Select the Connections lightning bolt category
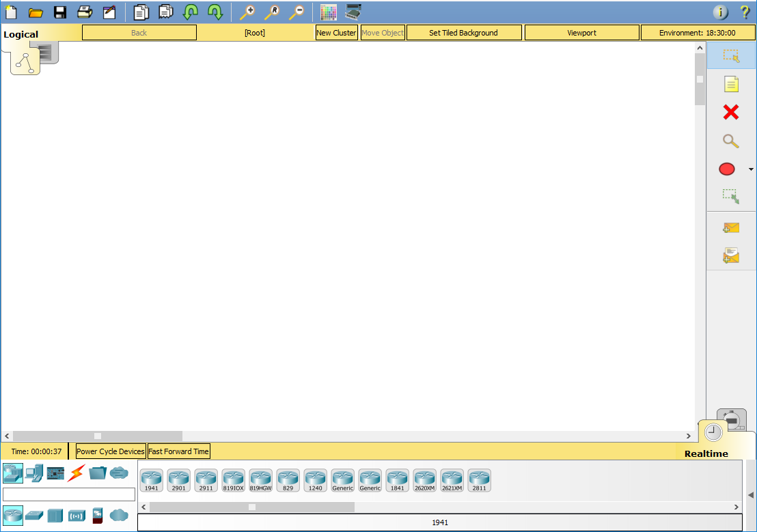The width and height of the screenshot is (757, 532). (x=77, y=473)
